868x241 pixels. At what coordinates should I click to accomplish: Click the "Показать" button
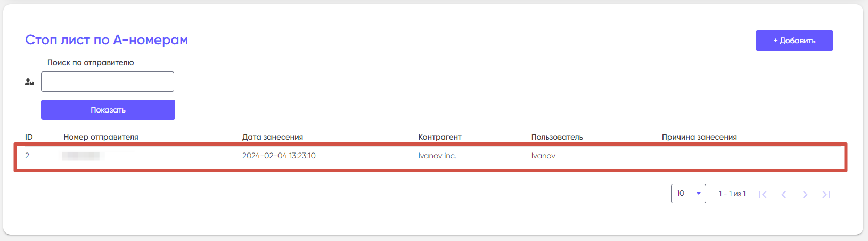click(x=108, y=110)
